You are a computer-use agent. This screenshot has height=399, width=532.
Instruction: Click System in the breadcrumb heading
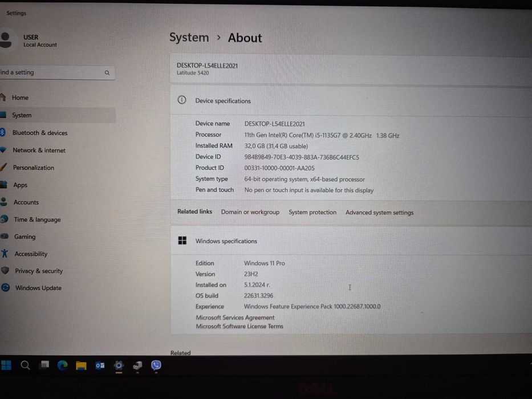[x=189, y=37]
